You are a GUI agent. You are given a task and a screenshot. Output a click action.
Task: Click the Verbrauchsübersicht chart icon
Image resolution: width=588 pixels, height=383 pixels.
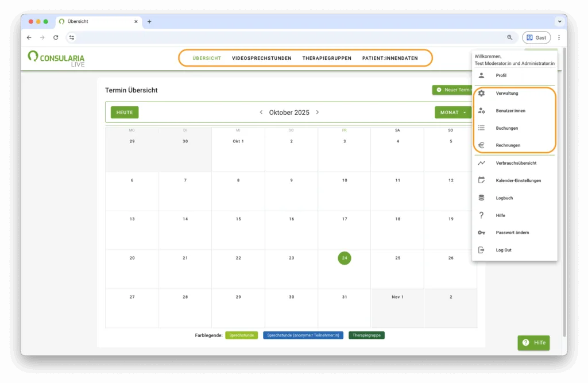[x=482, y=163]
